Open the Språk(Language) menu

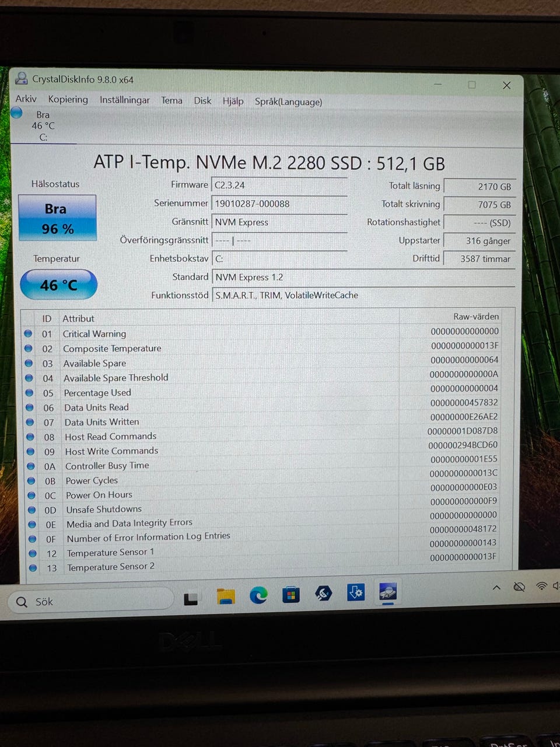[x=288, y=102]
